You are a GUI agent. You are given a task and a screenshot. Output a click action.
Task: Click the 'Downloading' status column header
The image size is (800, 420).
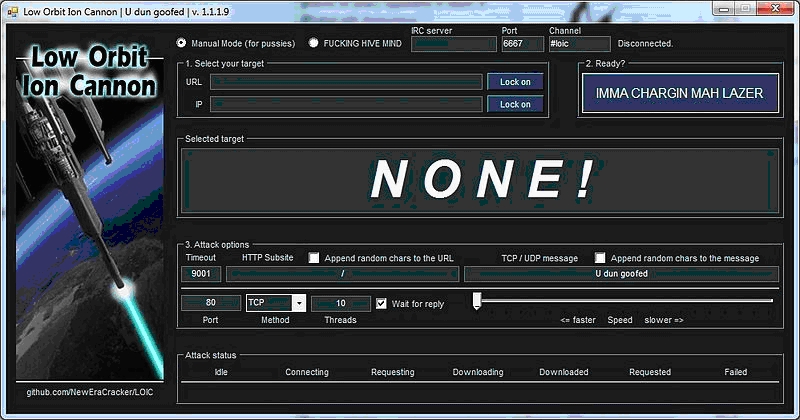(x=478, y=372)
